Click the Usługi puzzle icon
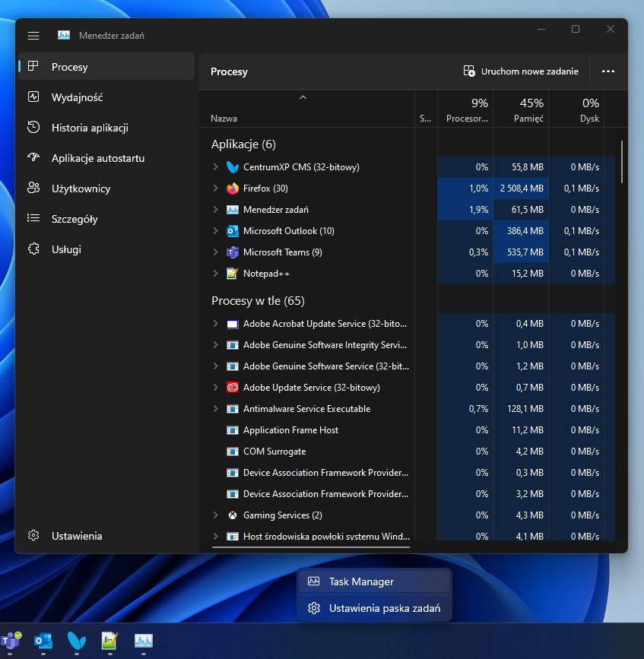 (33, 249)
